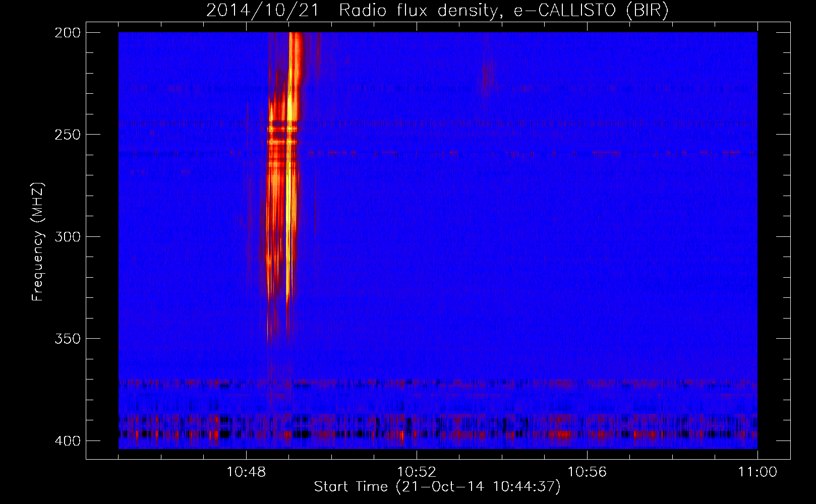Click the 'Start Time (21-Oct-14 10:44:37)' label
816x504 pixels.
437,487
